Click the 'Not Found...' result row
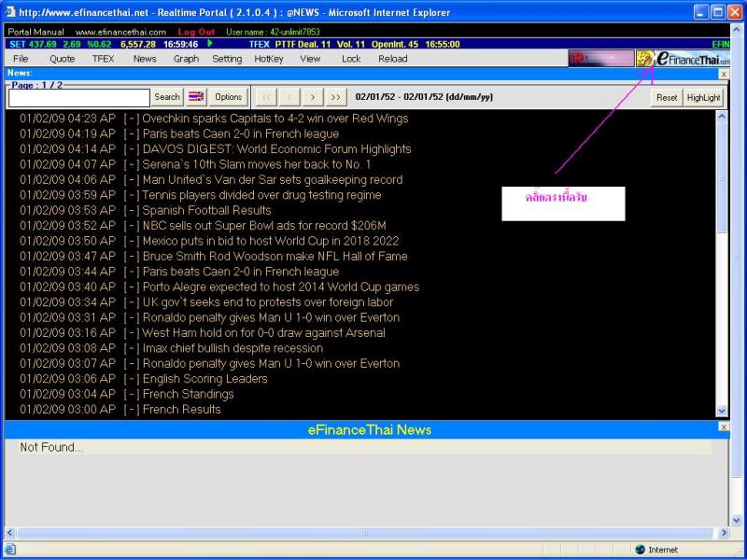Screen dimensions: 747x560 364,447
